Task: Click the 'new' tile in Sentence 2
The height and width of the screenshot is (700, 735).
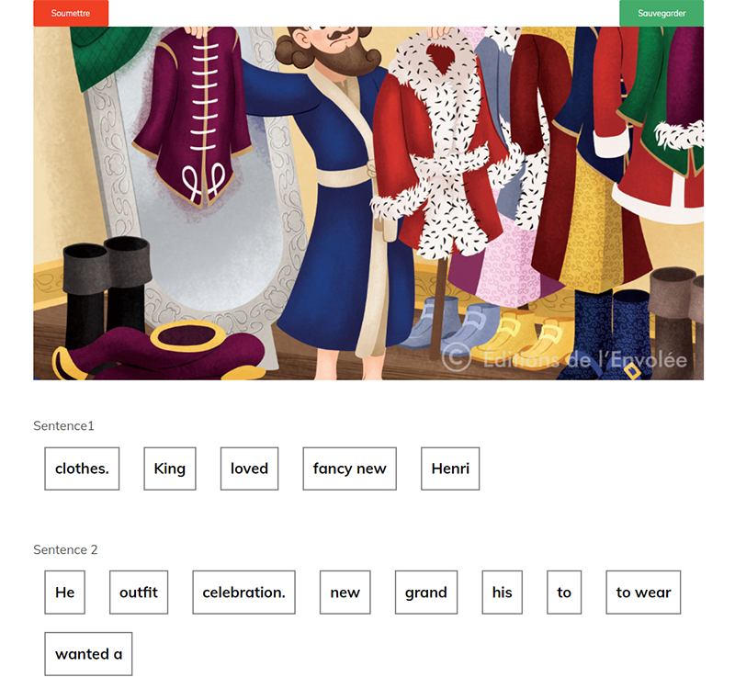Action: (345, 593)
